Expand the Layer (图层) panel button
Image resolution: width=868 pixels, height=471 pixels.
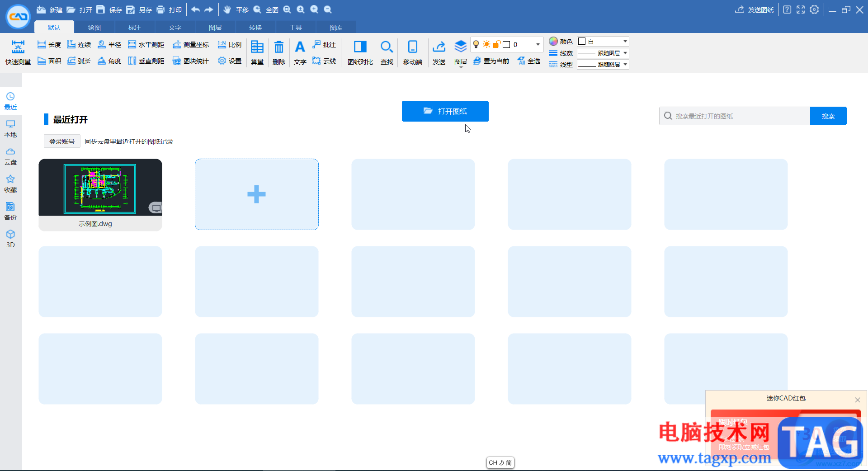pos(461,53)
